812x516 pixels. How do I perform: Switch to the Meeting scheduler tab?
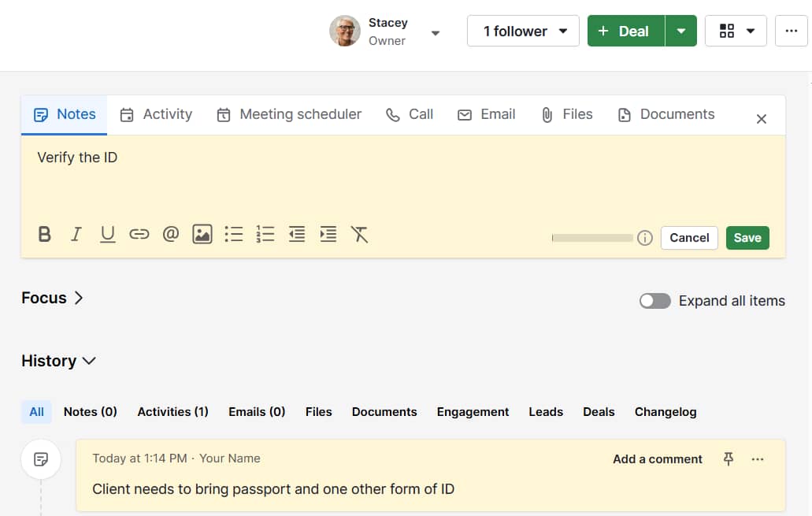(x=291, y=114)
